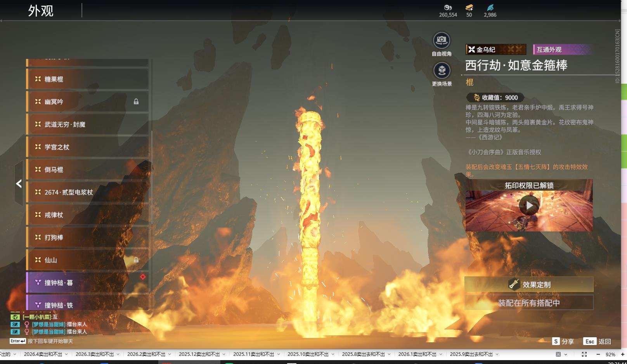Click the 西行劫·如意金箍棒 item name
This screenshot has height=364, width=627.
click(x=516, y=65)
